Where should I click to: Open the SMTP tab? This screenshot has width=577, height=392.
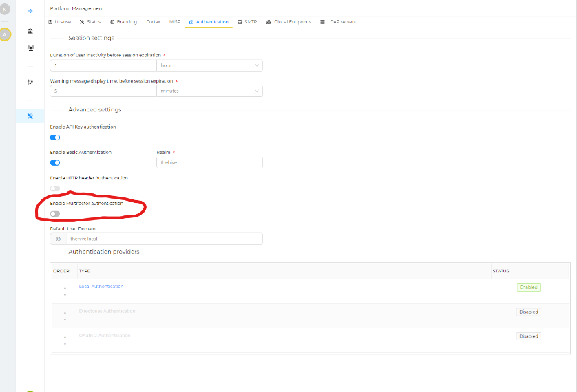point(248,22)
